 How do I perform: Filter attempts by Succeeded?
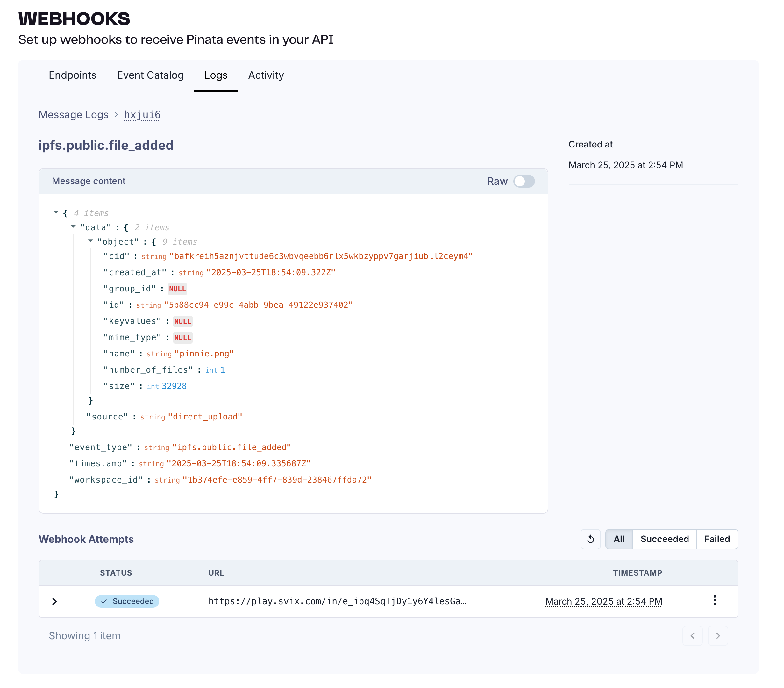coord(664,539)
